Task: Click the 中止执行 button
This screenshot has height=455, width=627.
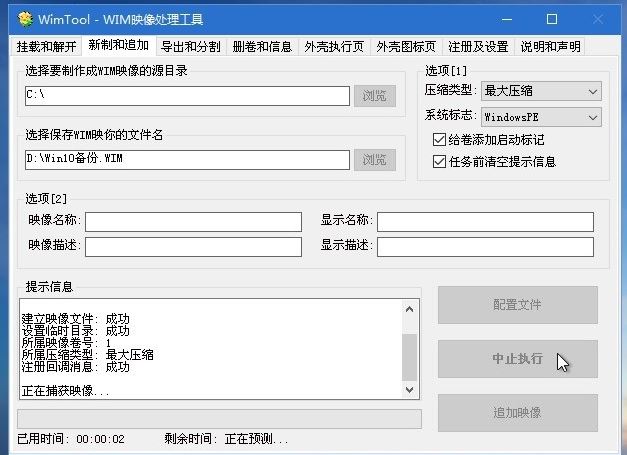Action: coord(517,359)
